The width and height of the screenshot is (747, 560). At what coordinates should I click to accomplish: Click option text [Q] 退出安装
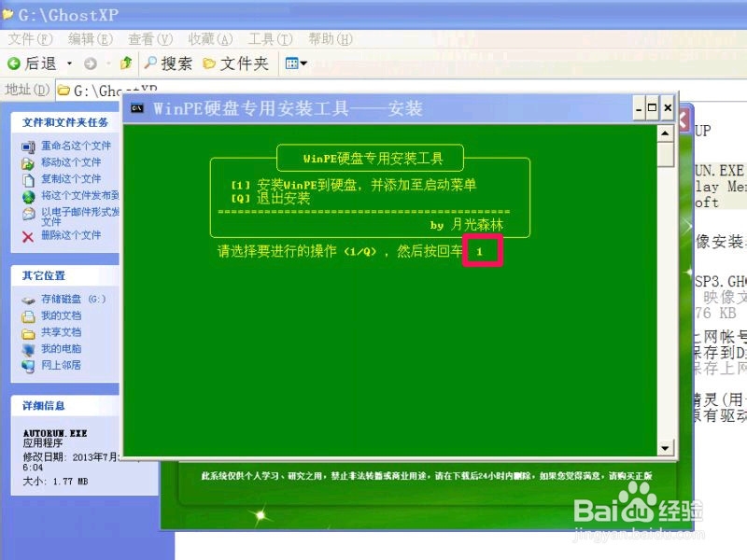point(271,199)
